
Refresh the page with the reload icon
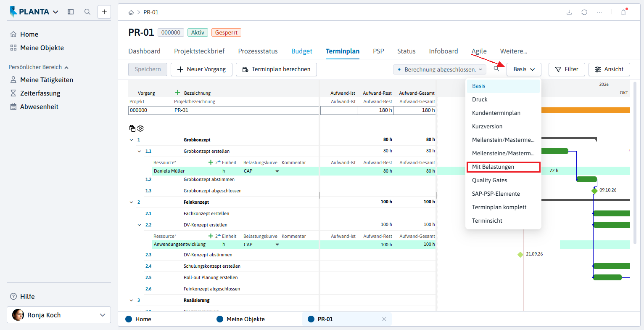click(x=584, y=12)
